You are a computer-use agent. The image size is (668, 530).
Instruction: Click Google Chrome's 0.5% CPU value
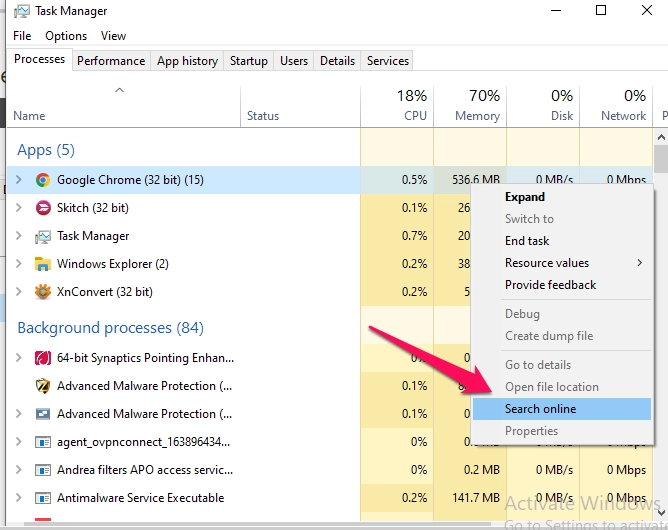tap(414, 180)
